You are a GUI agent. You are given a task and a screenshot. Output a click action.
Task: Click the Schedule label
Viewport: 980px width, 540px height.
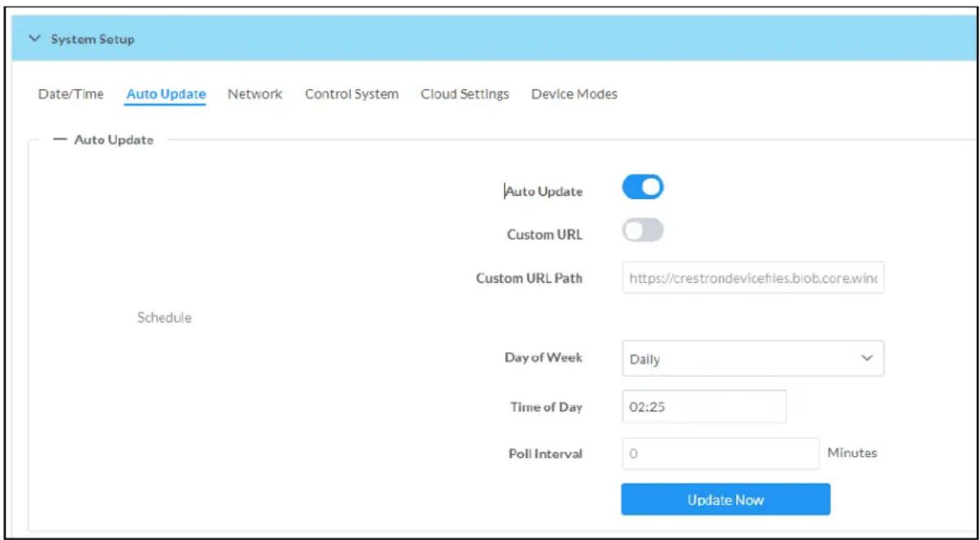(x=164, y=318)
